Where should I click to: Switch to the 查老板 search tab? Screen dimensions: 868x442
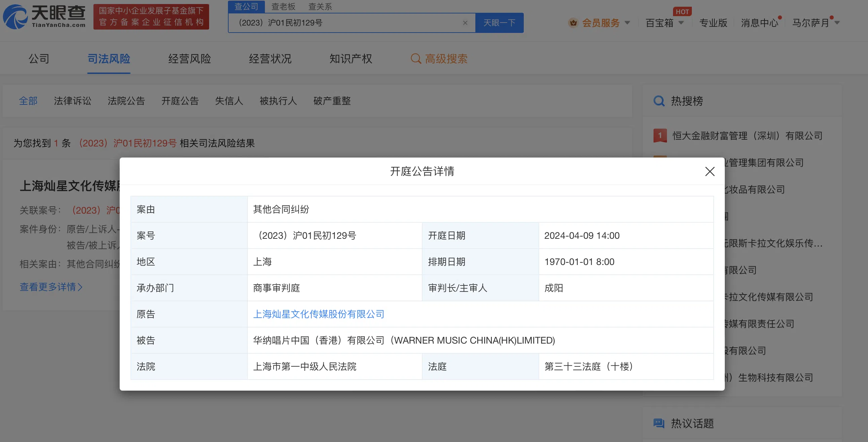(283, 6)
